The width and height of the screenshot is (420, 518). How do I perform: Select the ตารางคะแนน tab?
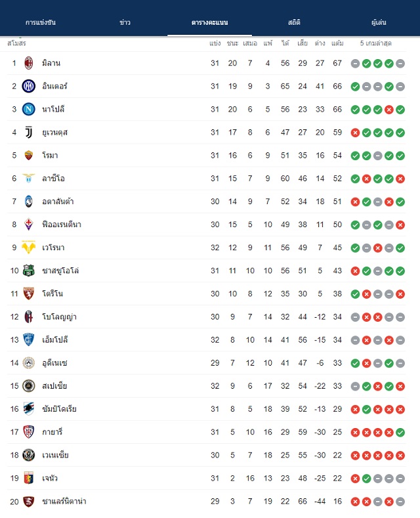tap(209, 22)
